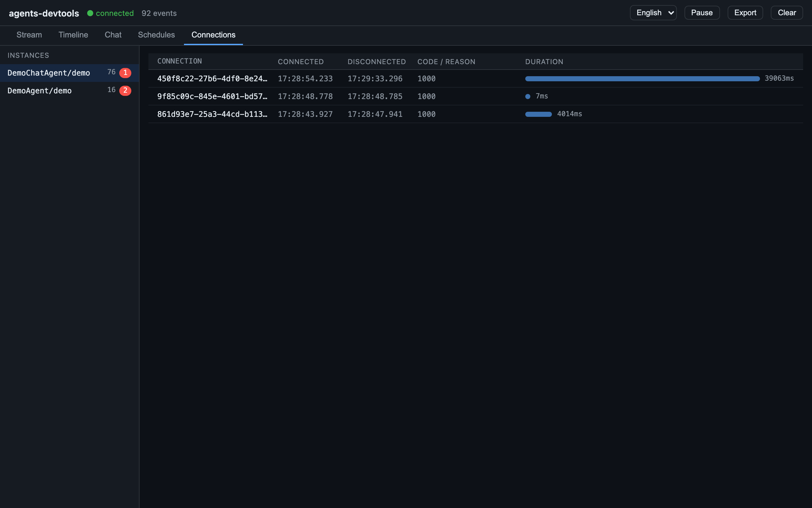
Task: Select the DemoAgent/demo instance
Action: (x=69, y=91)
